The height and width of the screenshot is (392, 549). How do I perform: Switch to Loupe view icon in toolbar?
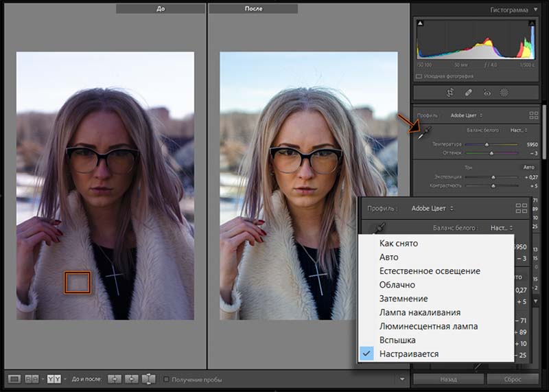pyautogui.click(x=14, y=378)
